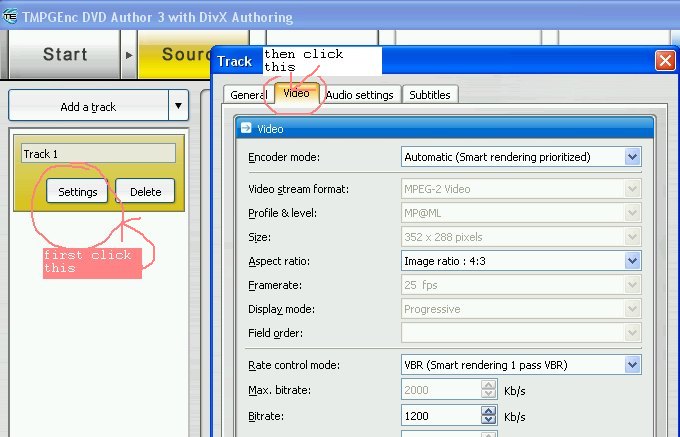Click the Rate control mode label
680x437 pixels.
pos(294,365)
